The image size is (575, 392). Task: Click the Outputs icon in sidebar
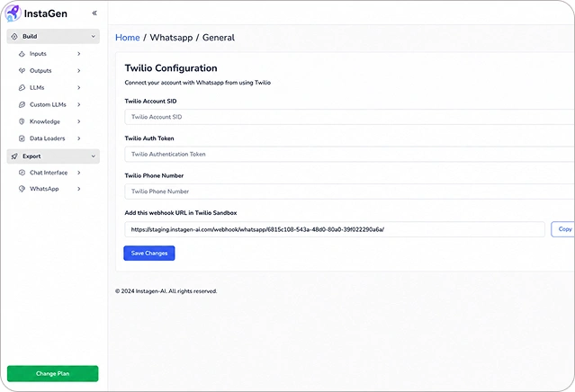pos(22,71)
